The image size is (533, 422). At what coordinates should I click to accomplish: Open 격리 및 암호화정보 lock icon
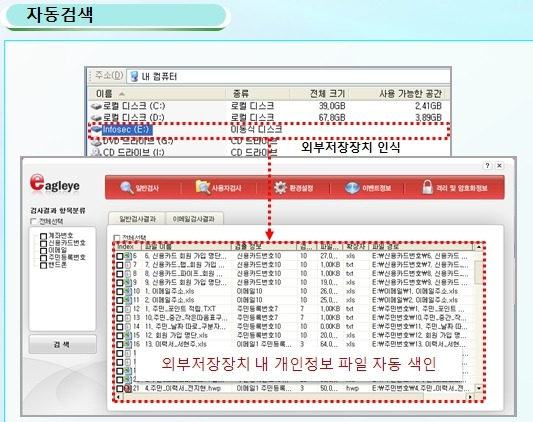tap(427, 187)
